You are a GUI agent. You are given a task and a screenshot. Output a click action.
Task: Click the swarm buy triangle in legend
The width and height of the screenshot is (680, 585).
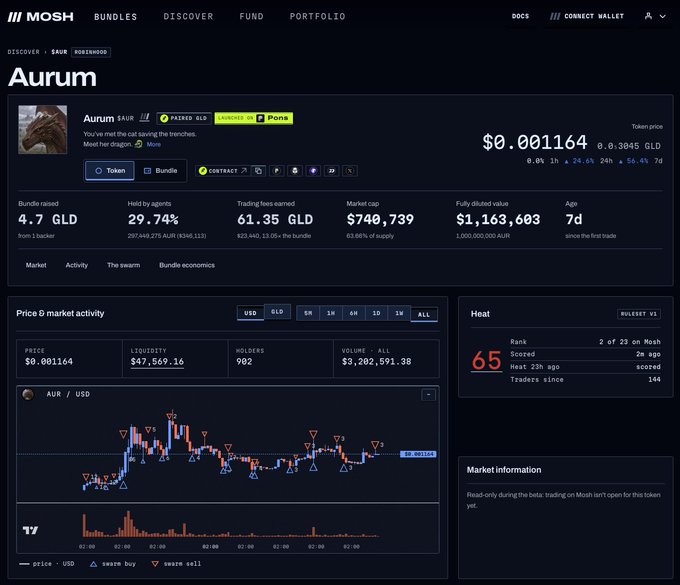pos(93,564)
